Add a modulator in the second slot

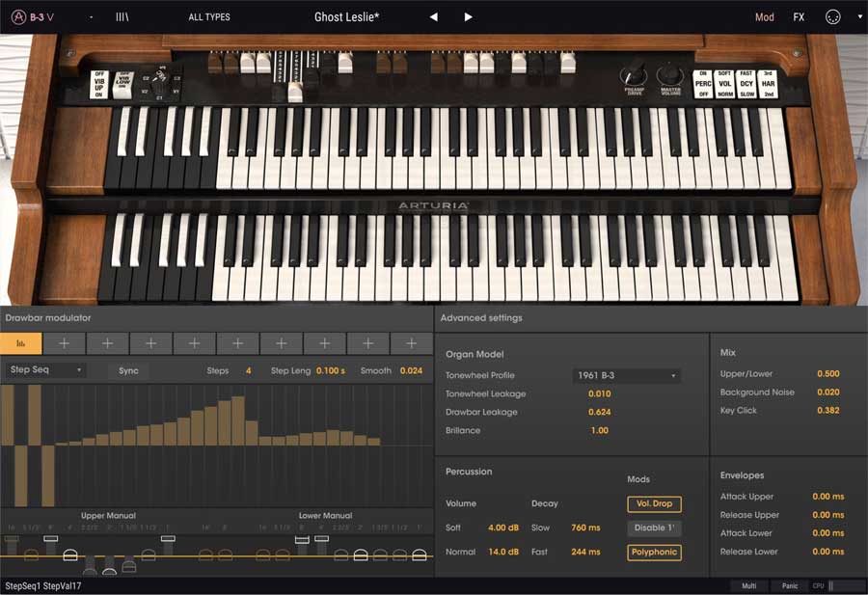coord(65,343)
